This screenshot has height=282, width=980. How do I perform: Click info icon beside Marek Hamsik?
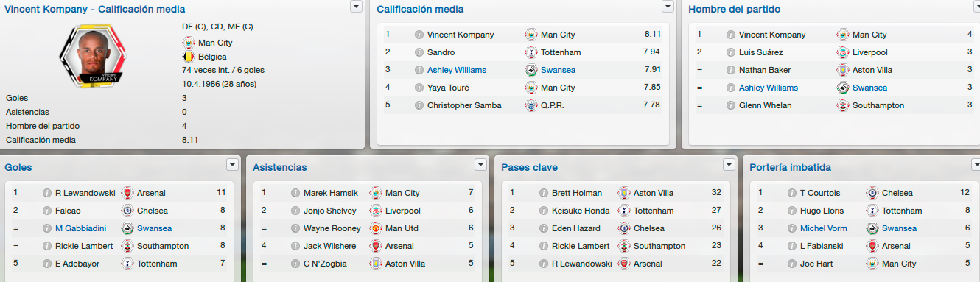(295, 193)
